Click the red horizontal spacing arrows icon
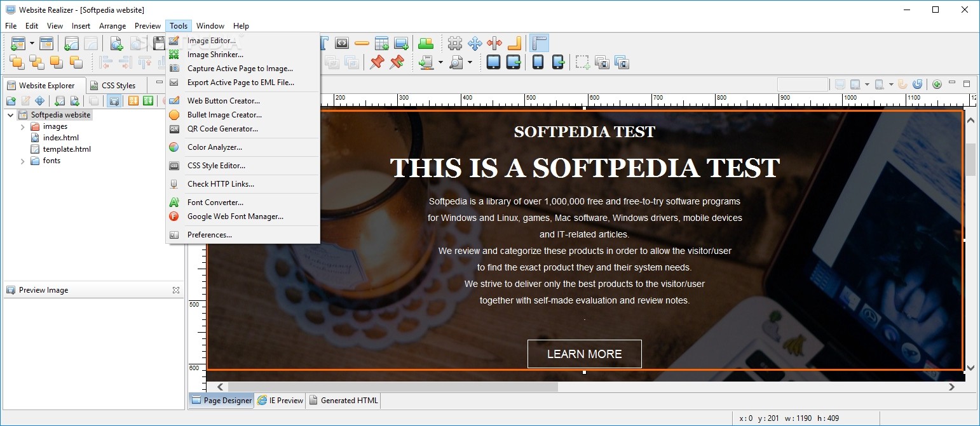This screenshot has width=980, height=426. (x=494, y=43)
